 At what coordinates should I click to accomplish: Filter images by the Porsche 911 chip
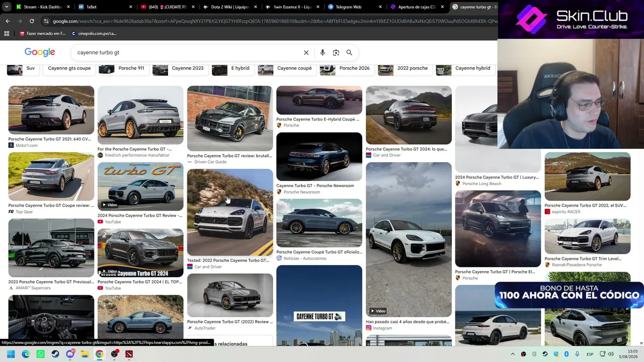124,68
